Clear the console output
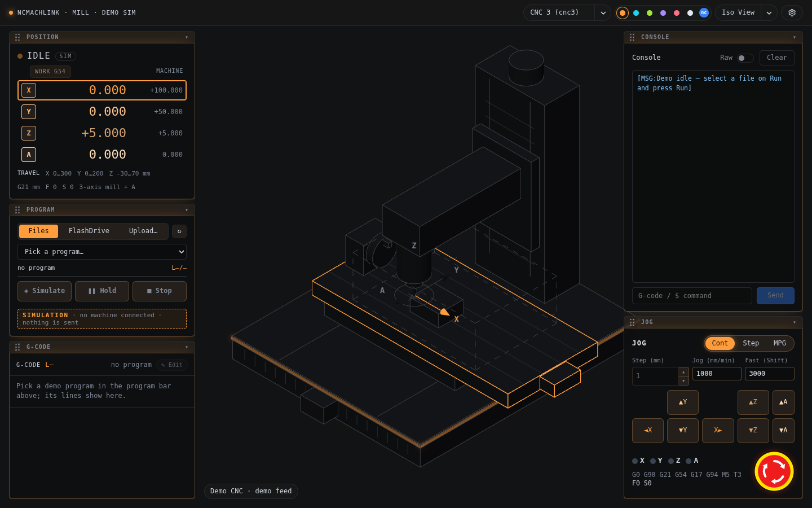The height and width of the screenshot is (508, 812). pyautogui.click(x=777, y=58)
